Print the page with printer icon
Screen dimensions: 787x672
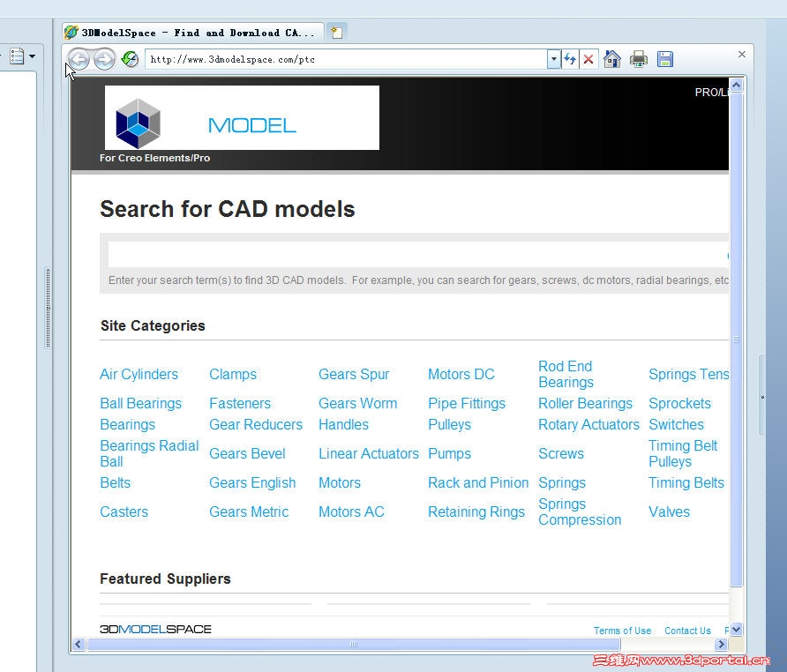[639, 59]
